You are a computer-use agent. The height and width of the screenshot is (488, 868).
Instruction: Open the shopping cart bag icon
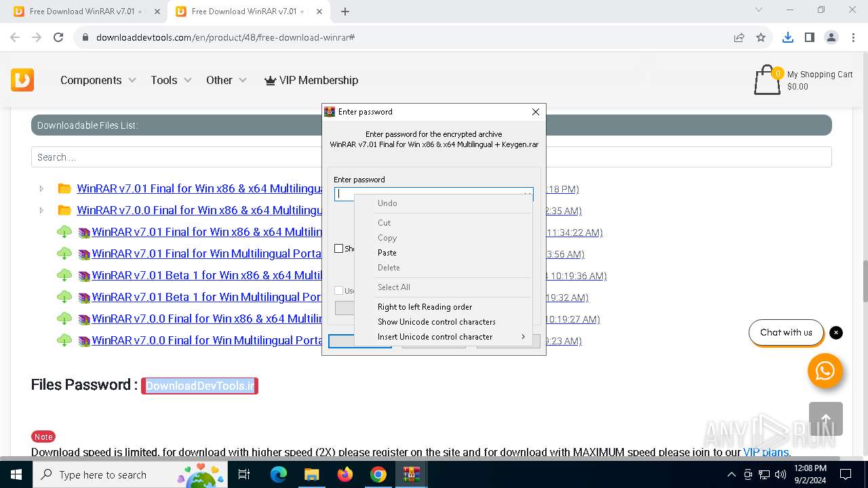point(767,80)
